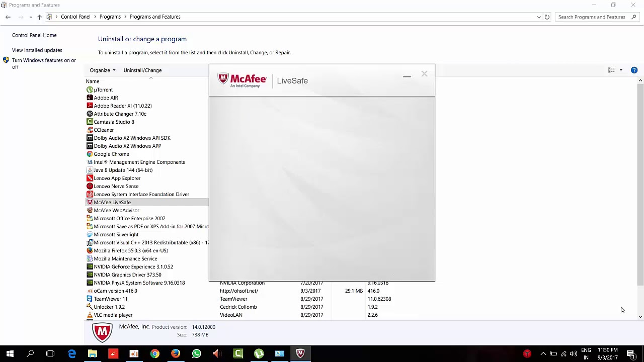
Task: Click the Cedrick Collomb publisher cell
Action: coord(238,307)
